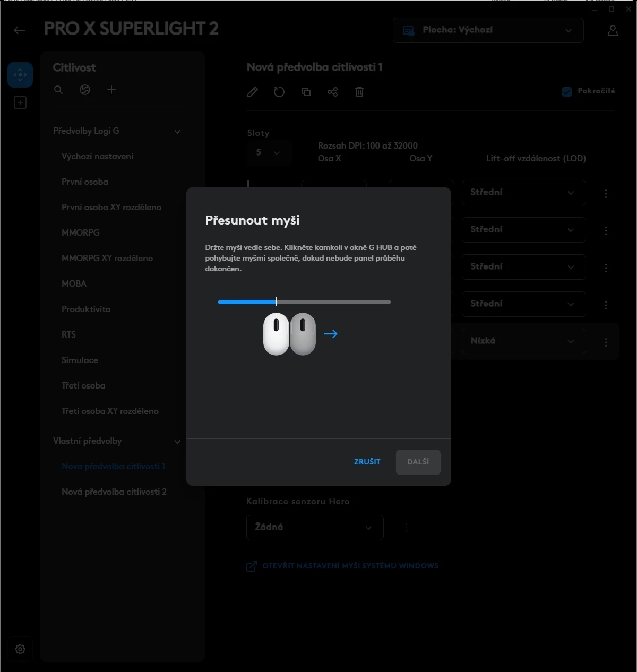637x672 pixels.
Task: Select Nová předvolba citlivosti 2
Action: (x=114, y=492)
